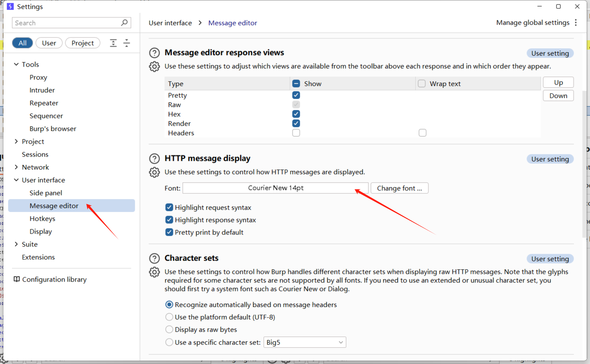The width and height of the screenshot is (590, 364).
Task: Collapse the Tools tree node
Action: click(x=16, y=64)
